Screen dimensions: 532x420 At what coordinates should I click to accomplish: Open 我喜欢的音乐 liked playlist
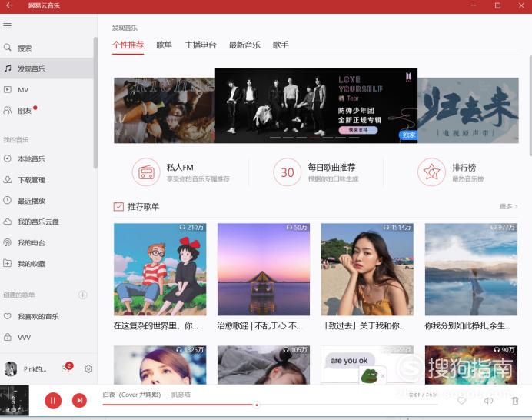46,316
